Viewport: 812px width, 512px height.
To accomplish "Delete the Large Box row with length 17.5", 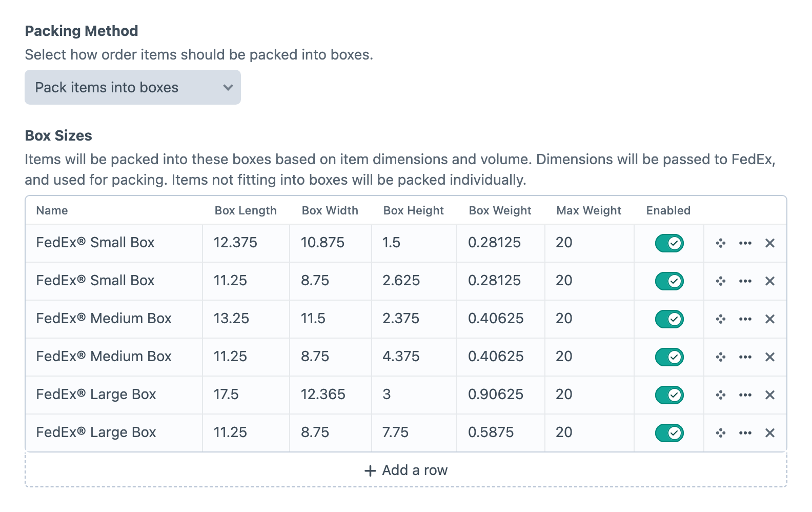I will click(x=770, y=395).
